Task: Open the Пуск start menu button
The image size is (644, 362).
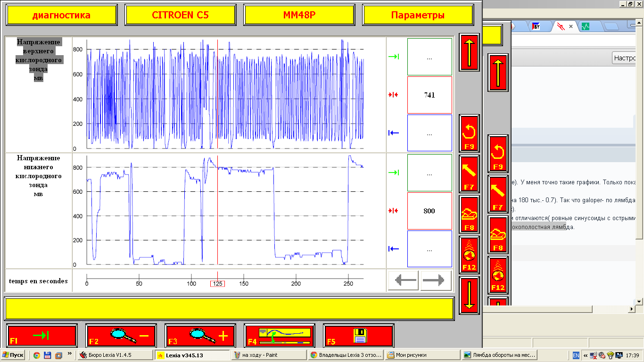Action: coord(13,355)
